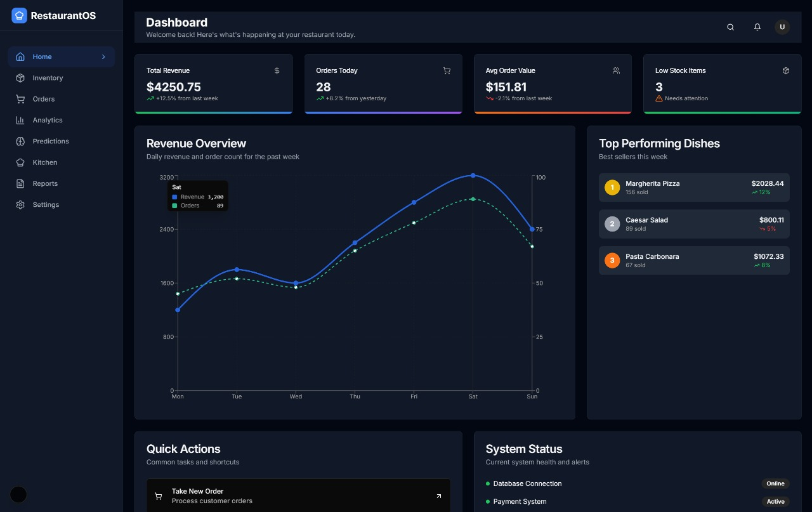Select the Margherita Pizza dish row

pos(694,187)
